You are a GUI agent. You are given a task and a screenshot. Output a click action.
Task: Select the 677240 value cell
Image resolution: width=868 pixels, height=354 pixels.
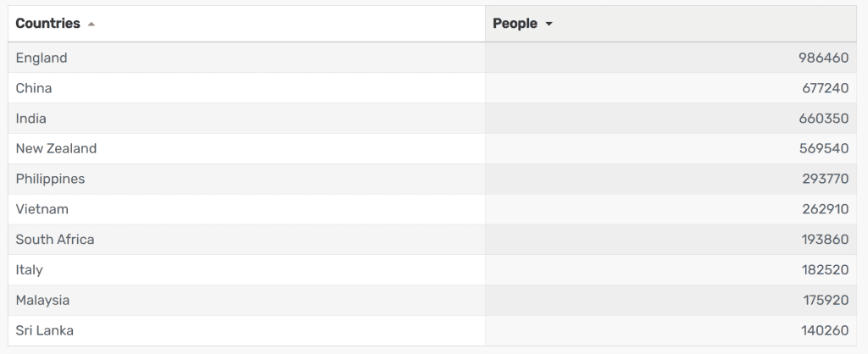(671, 88)
